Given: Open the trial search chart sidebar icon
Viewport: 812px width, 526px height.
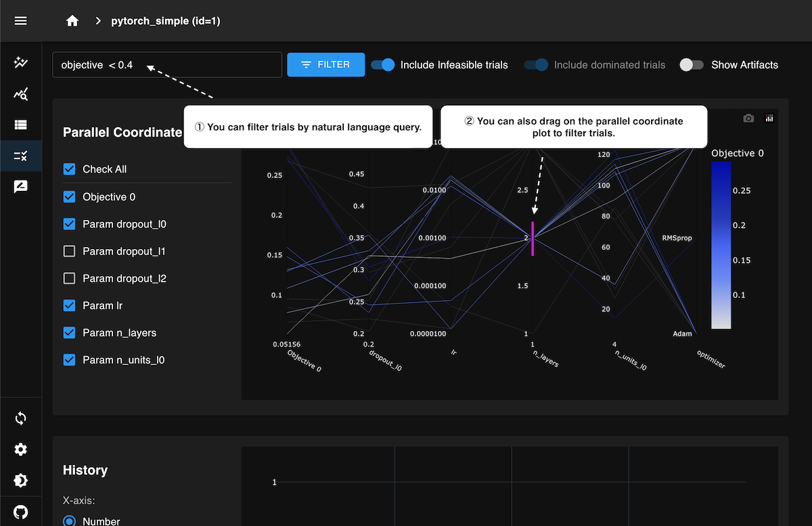Looking at the screenshot, I should (20, 94).
